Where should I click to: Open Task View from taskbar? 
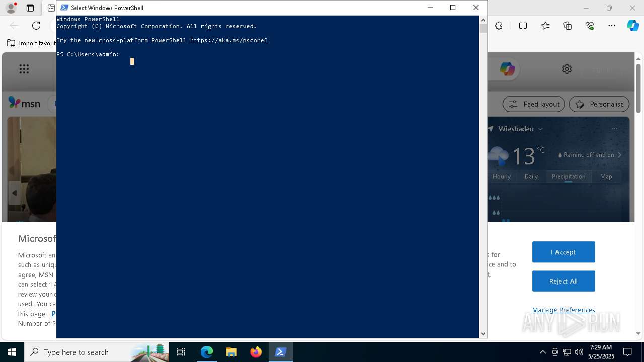tap(181, 352)
